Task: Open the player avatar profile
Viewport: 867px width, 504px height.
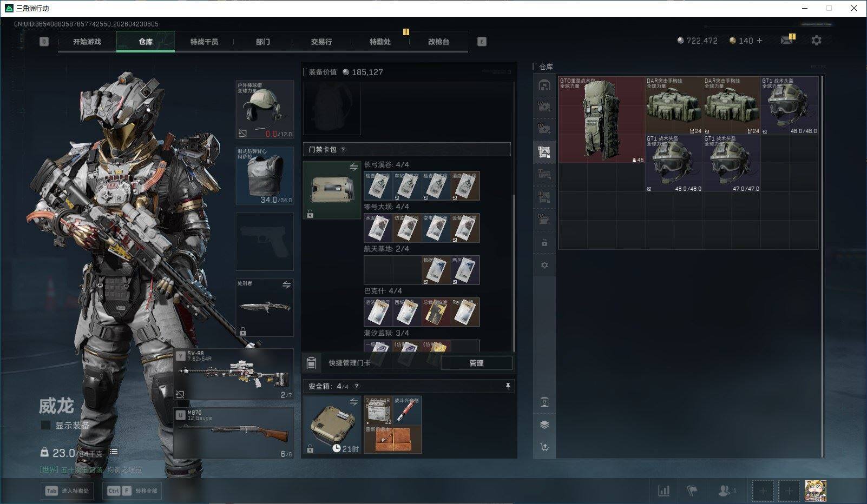Action: (x=815, y=491)
